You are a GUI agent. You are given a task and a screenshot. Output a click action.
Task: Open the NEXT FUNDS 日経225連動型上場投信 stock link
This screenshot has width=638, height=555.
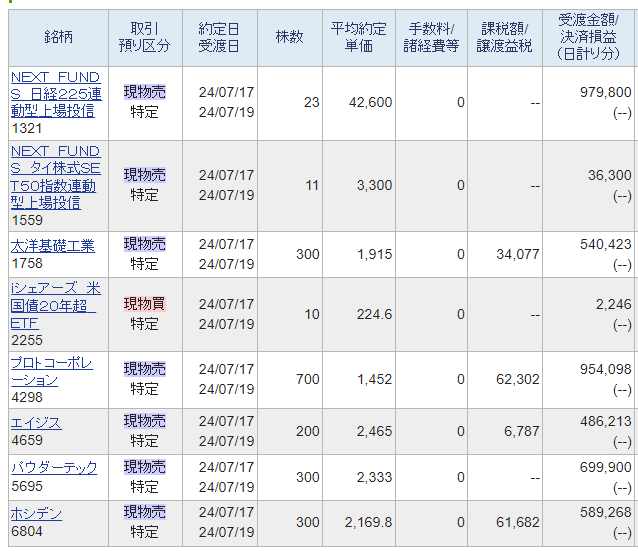click(x=56, y=94)
